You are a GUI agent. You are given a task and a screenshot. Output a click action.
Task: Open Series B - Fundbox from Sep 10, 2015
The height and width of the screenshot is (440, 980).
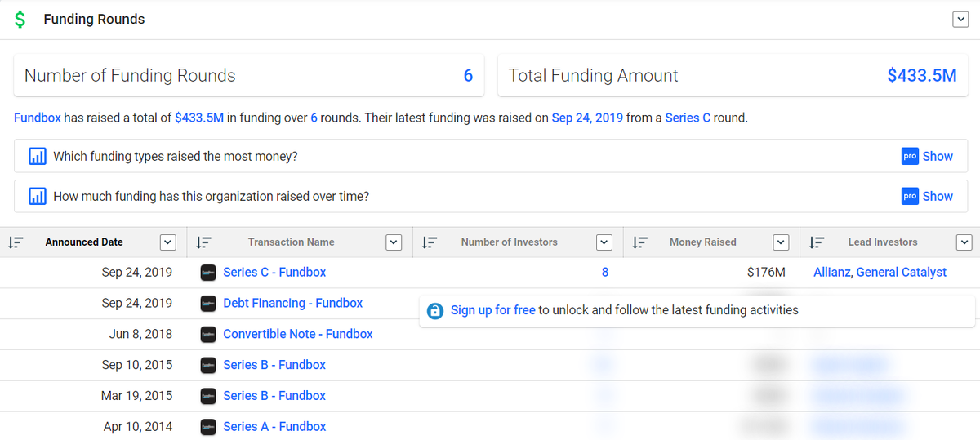[274, 365]
